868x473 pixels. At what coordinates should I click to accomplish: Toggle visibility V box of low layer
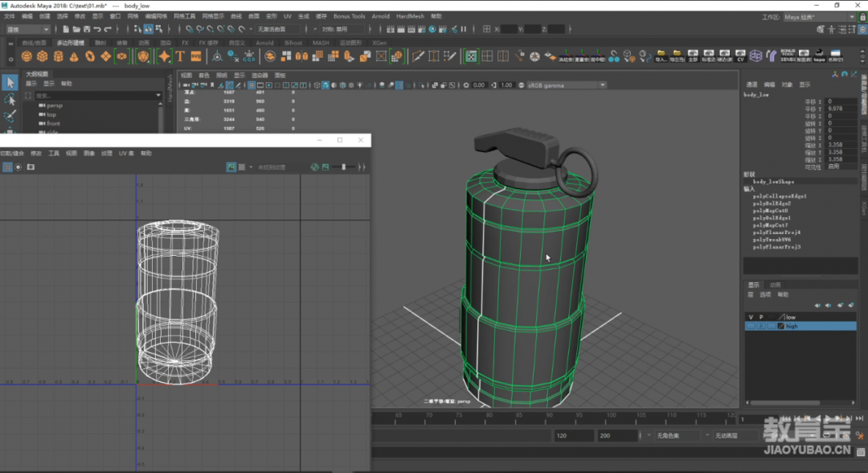[751, 318]
